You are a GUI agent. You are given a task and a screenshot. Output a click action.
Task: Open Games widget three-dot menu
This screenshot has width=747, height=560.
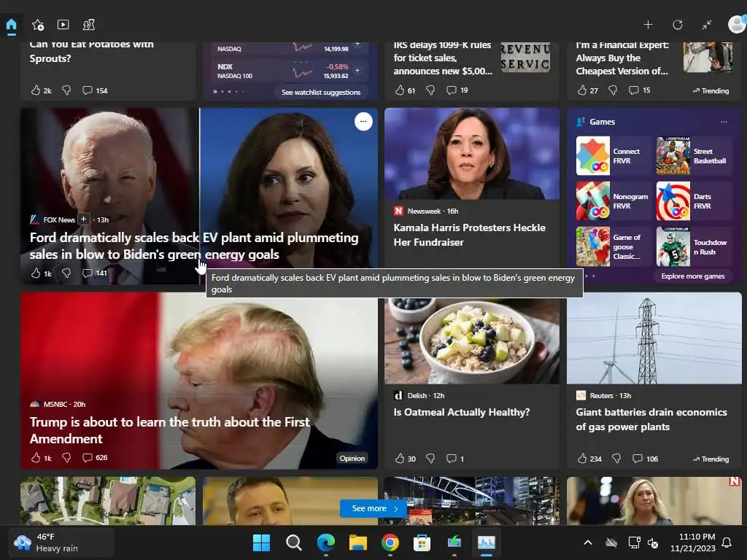coord(724,122)
